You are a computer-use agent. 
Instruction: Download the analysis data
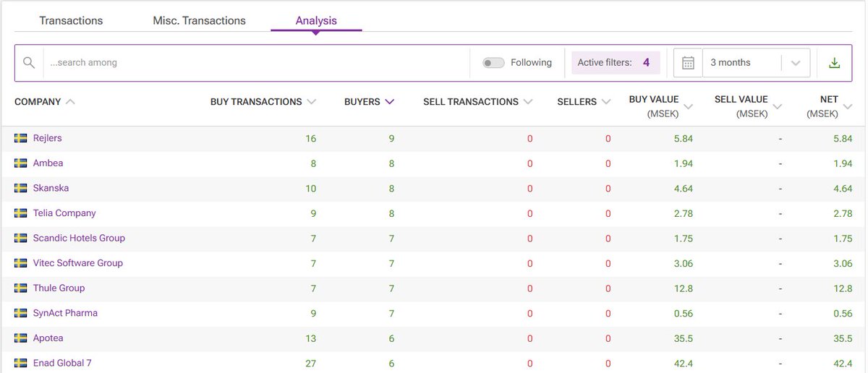click(x=834, y=63)
